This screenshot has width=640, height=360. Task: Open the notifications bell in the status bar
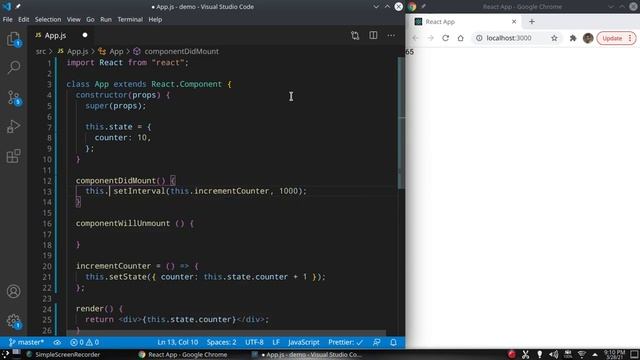pos(393,342)
